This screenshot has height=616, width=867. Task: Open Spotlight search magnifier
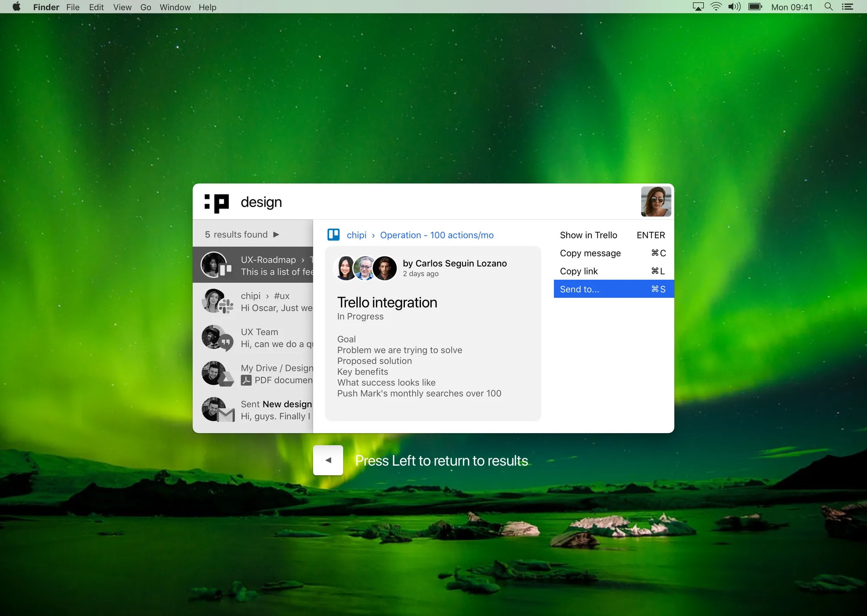tap(828, 6)
